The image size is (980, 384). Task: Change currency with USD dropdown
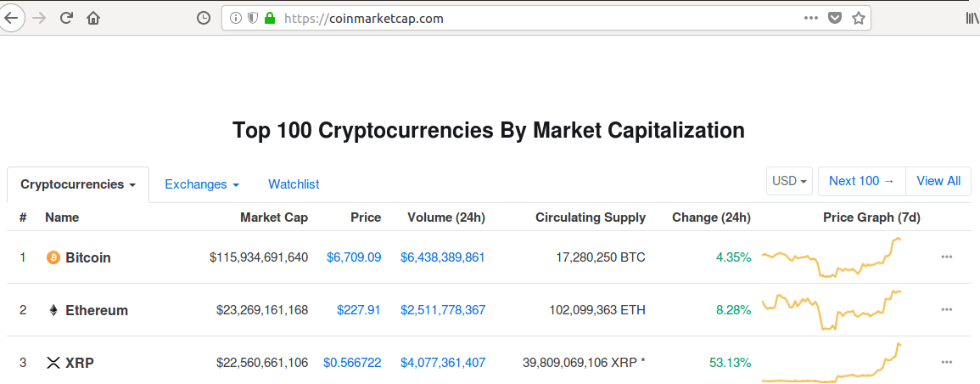point(789,181)
